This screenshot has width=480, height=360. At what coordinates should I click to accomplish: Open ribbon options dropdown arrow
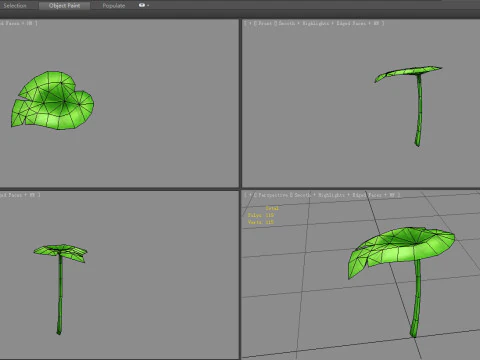pyautogui.click(x=148, y=6)
